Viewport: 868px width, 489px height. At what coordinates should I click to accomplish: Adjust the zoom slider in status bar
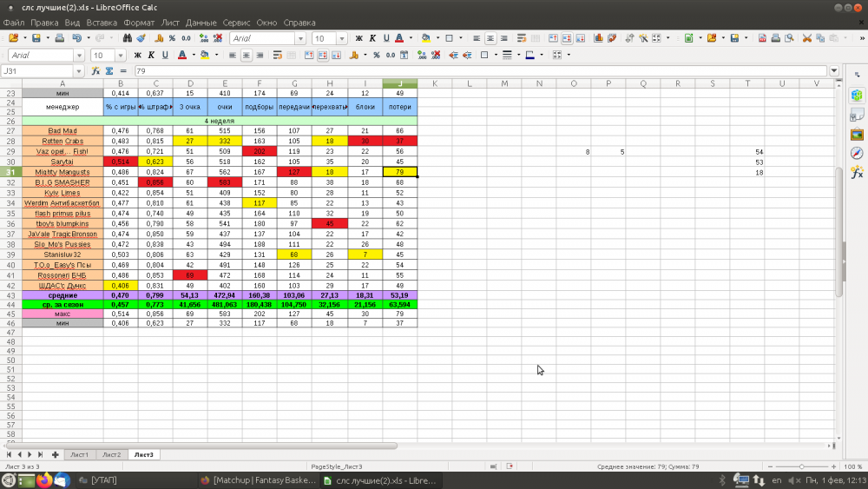801,466
